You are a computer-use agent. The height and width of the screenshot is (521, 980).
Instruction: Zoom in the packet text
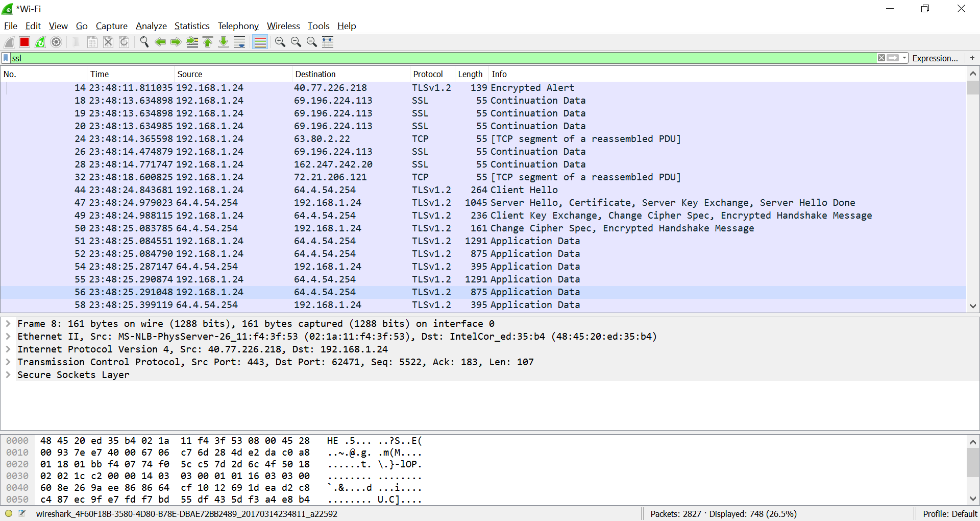280,42
